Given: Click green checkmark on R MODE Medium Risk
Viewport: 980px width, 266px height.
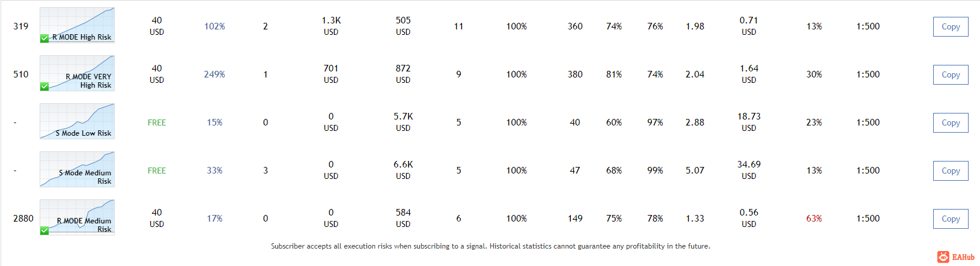Looking at the screenshot, I should pos(44,231).
